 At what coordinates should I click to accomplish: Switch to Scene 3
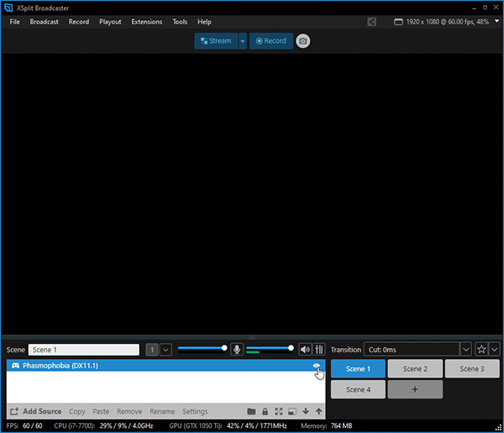point(472,368)
